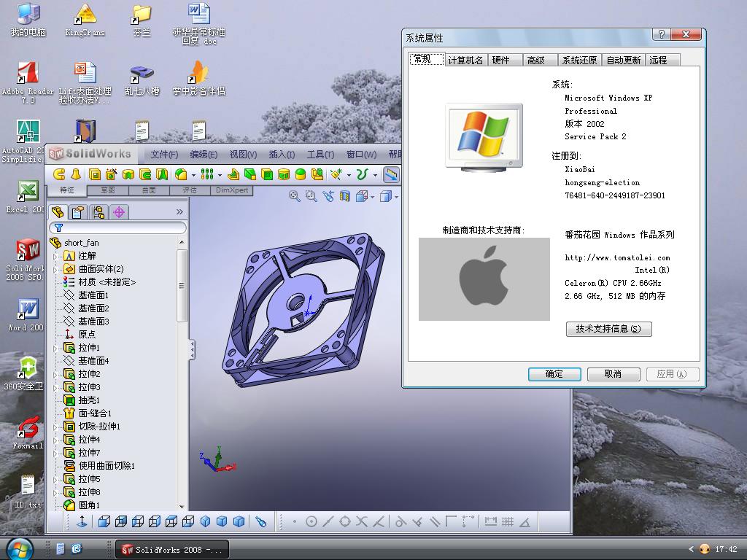Click the 确定 button in 系统属性
This screenshot has height=560, width=747.
click(x=554, y=374)
